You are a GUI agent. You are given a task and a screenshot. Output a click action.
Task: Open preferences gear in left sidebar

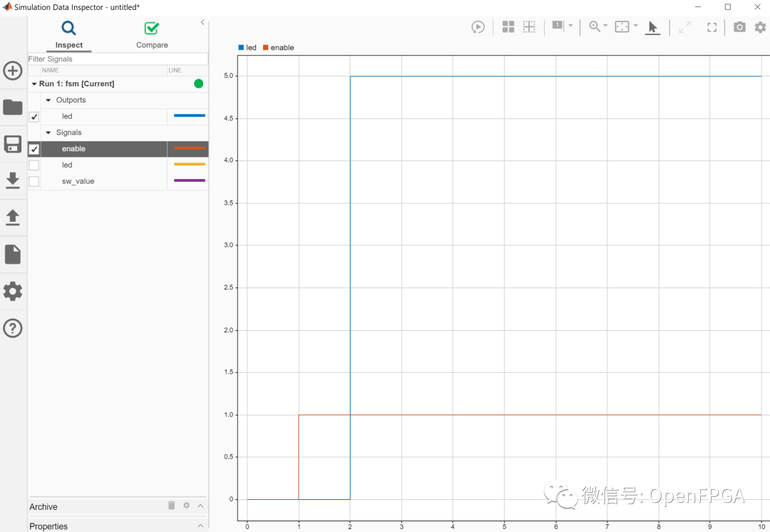pos(13,291)
